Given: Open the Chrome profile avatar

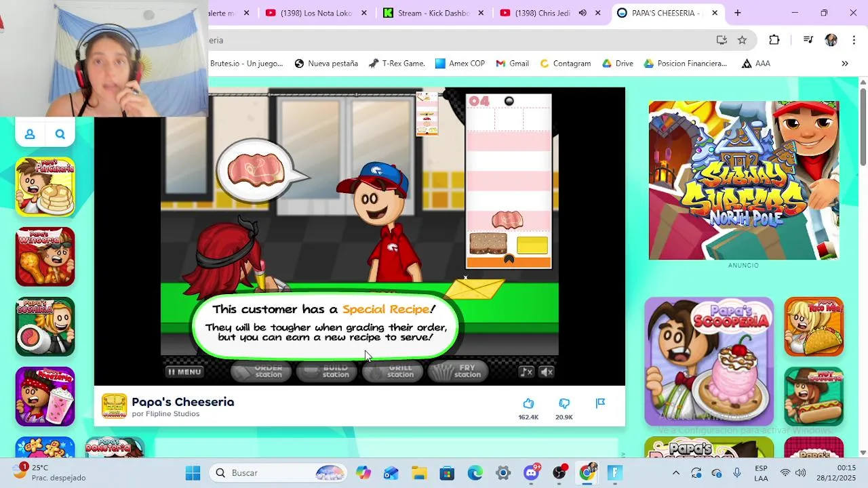Looking at the screenshot, I should [831, 40].
